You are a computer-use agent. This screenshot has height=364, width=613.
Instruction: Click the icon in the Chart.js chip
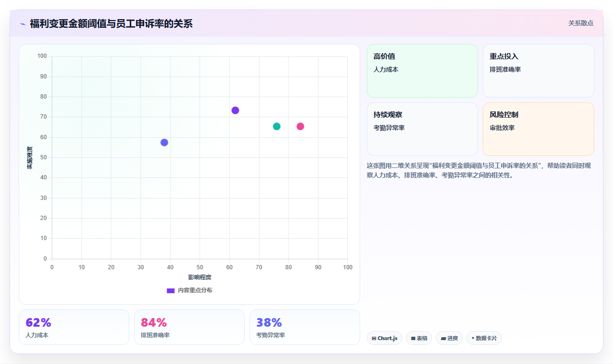click(374, 338)
